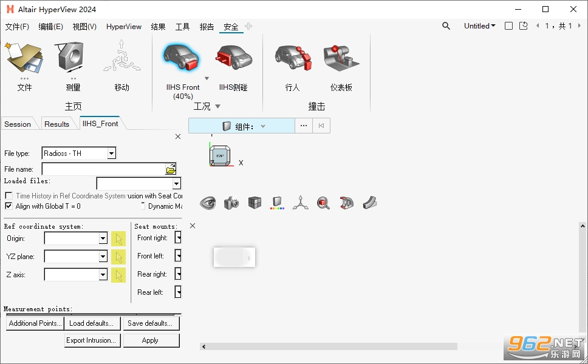Screen dimensions: 588x364
Task: Expand the arrow beside the IIHS Front icon
Action: click(207, 78)
